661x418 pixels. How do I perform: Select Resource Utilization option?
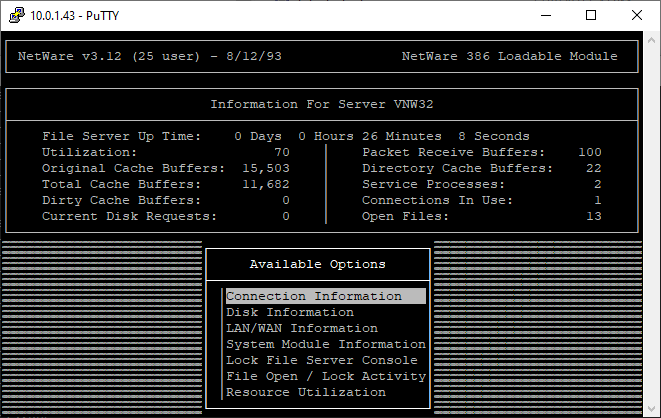306,392
